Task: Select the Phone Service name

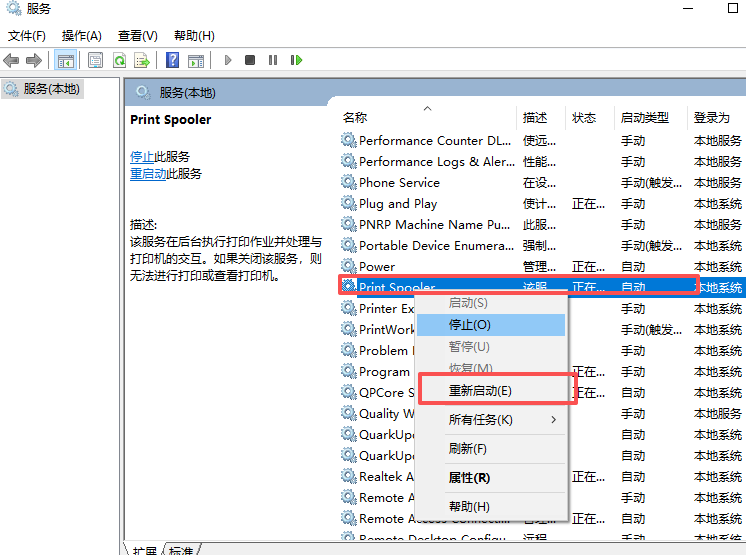Action: 399,183
